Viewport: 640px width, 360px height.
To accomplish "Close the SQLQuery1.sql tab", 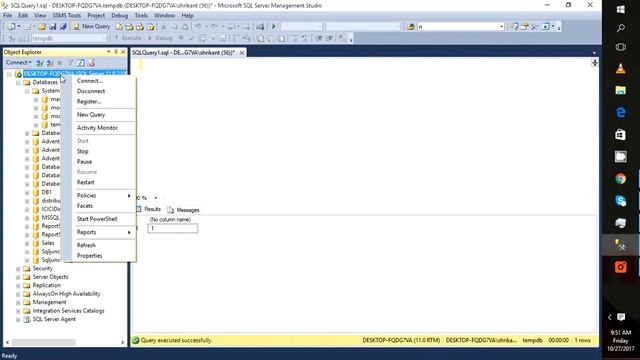I will click(x=242, y=53).
